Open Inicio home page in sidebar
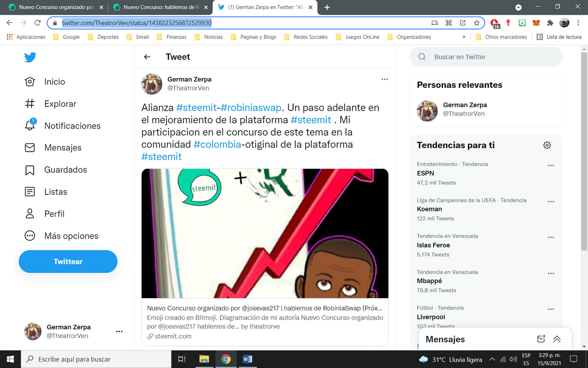Viewport: 588px width, 368px height. tap(45, 82)
